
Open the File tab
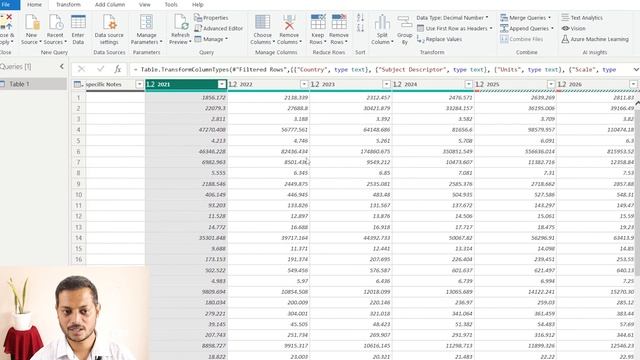[7, 4]
